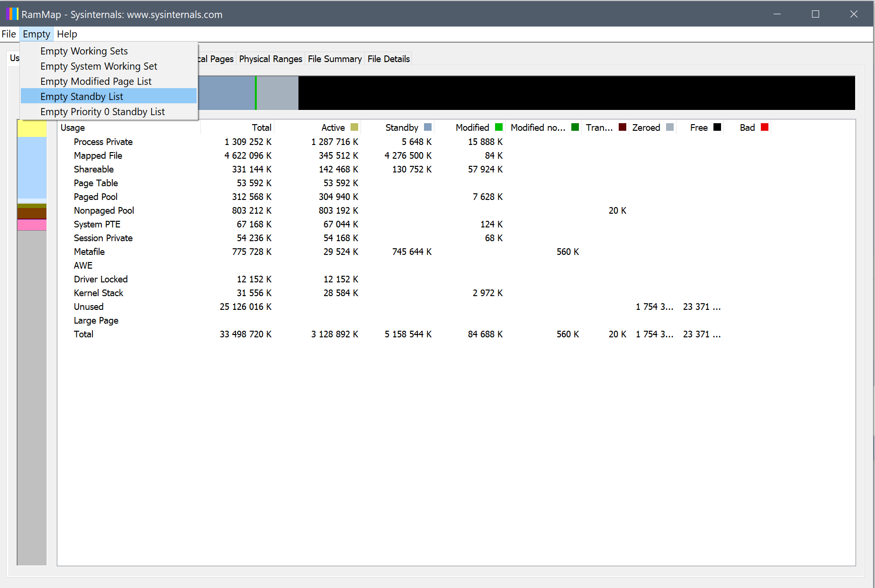The image size is (875, 588).
Task: Open the Help menu
Action: point(67,34)
